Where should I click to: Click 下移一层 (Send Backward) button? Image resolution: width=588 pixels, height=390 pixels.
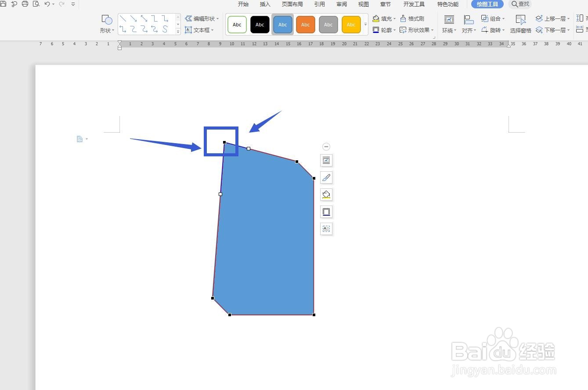[x=552, y=30]
